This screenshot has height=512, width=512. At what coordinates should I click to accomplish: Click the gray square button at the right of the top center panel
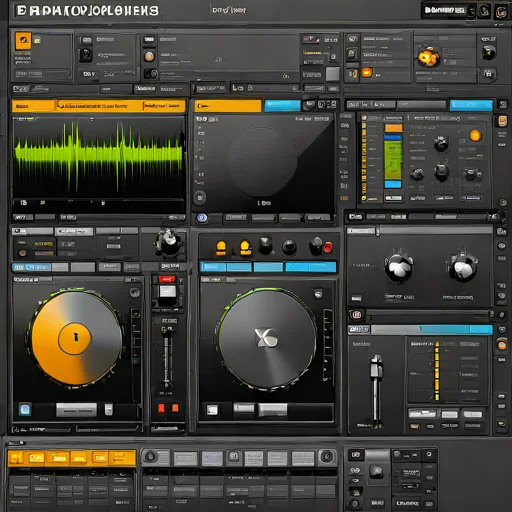point(332,74)
